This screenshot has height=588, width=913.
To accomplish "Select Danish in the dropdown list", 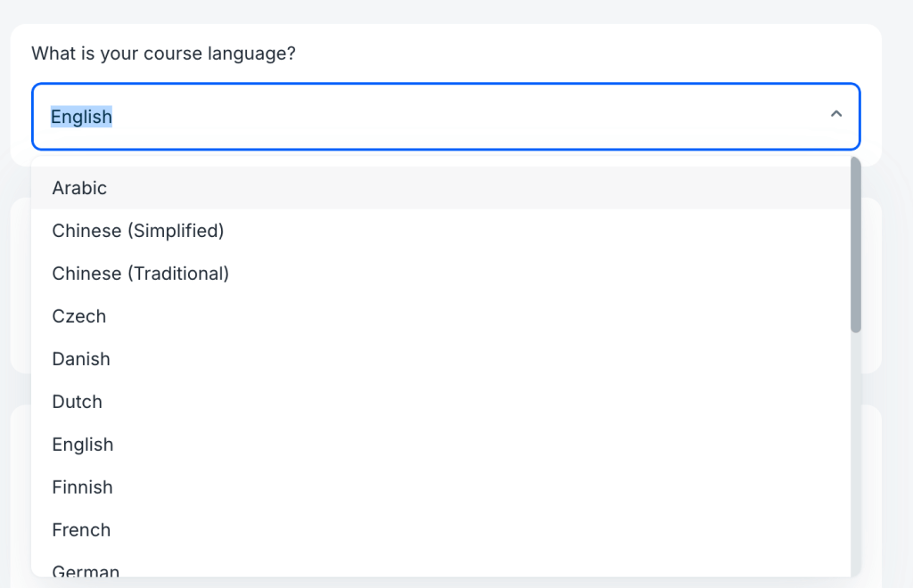I will (x=81, y=359).
